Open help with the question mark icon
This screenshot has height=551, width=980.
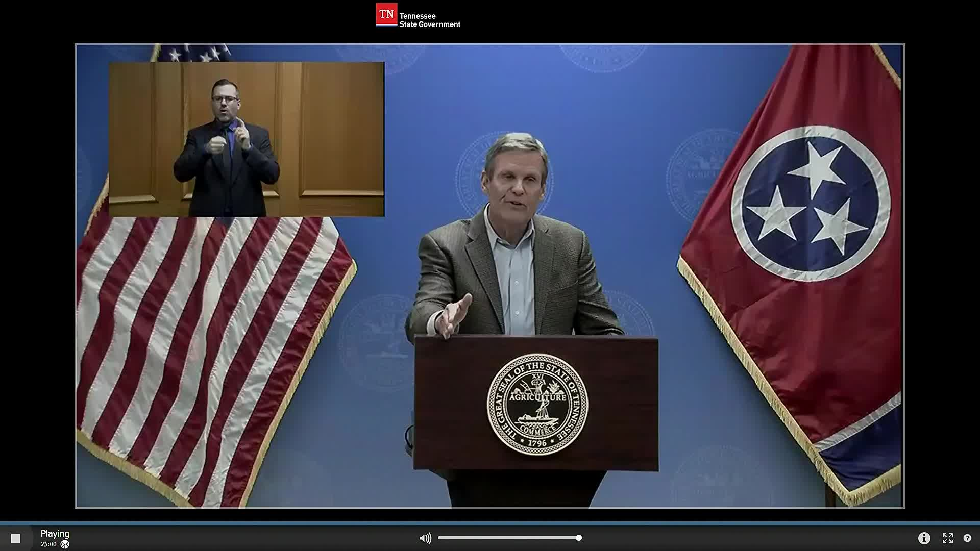[x=968, y=537]
